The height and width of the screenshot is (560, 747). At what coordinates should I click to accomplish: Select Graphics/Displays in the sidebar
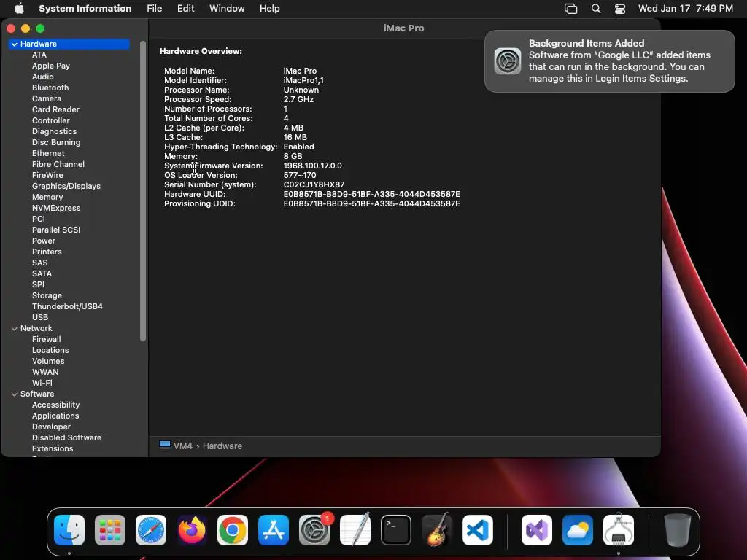point(66,186)
